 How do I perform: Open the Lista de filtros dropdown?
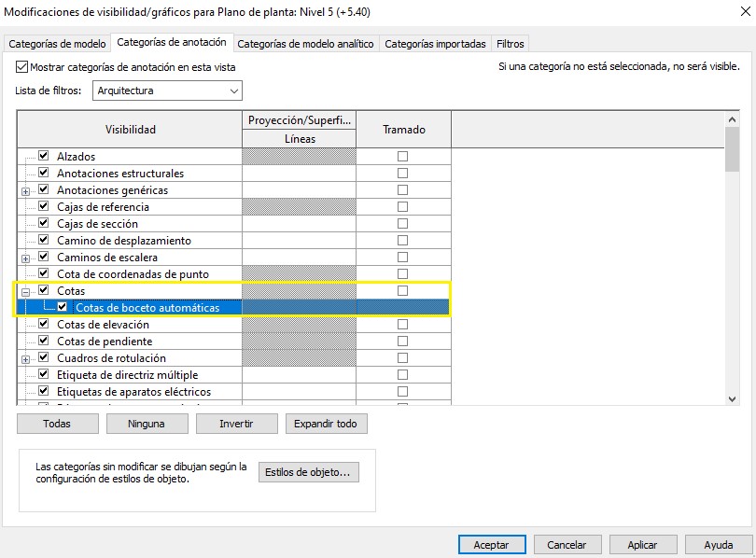pyautogui.click(x=167, y=91)
